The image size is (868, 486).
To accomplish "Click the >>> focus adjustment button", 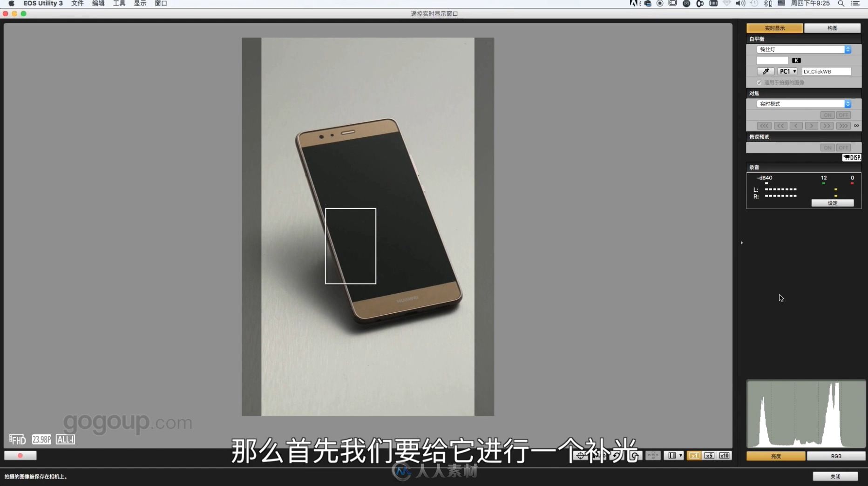I will (843, 126).
